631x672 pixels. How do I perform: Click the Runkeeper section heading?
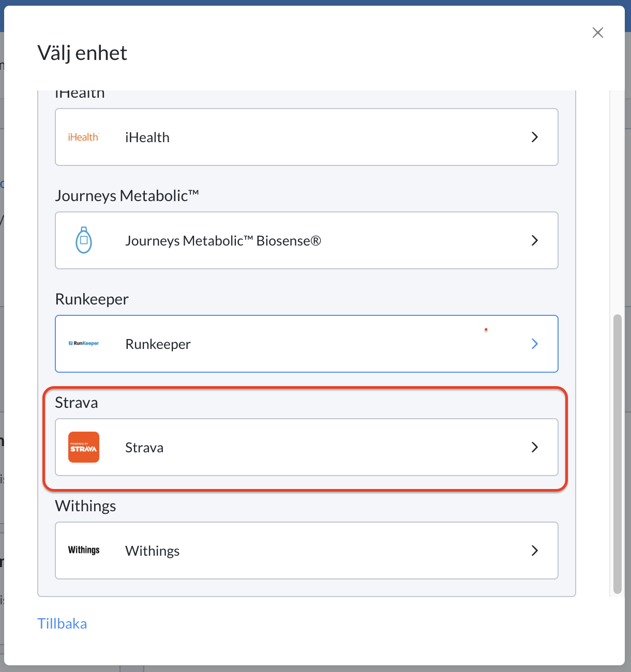tap(92, 299)
